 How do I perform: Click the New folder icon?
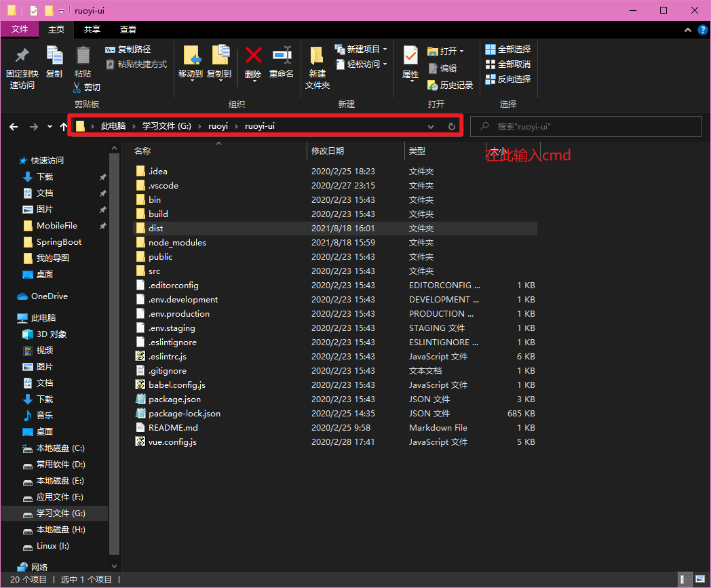317,56
